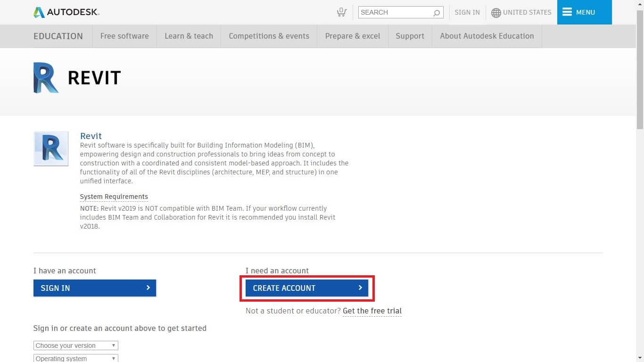Open the Support tab
Image resolution: width=644 pixels, height=362 pixels.
pyautogui.click(x=410, y=36)
